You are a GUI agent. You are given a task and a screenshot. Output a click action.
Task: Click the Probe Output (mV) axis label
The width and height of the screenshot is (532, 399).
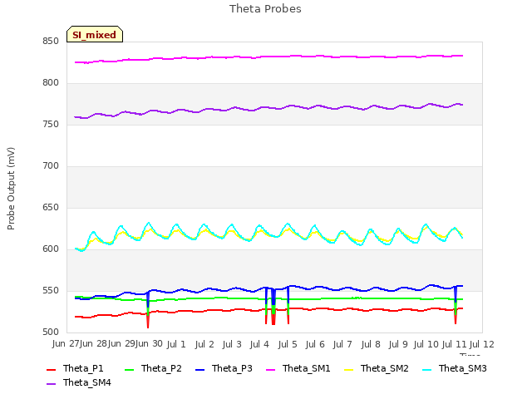tap(11, 189)
